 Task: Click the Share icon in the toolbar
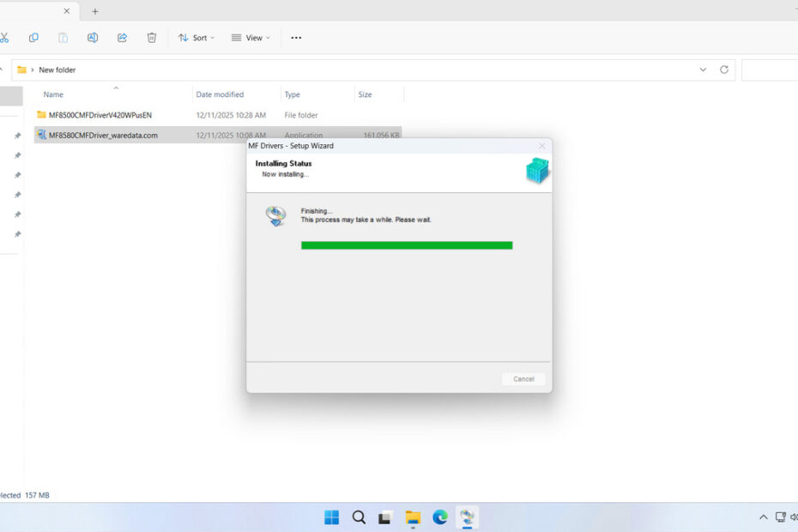click(x=122, y=38)
